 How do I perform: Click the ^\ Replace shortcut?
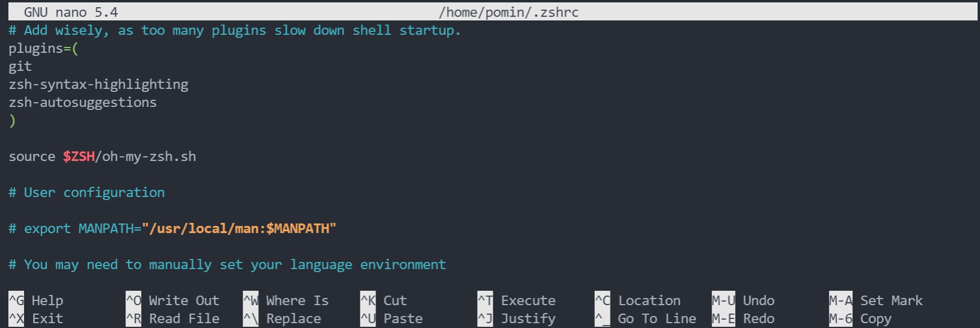point(282,318)
